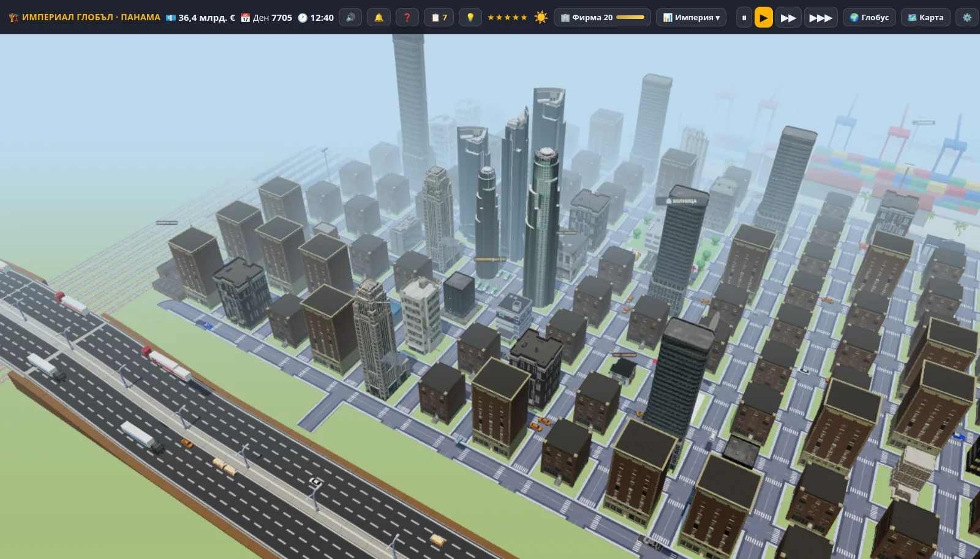Set game to normal play speed
Image resolution: width=980 pixels, height=559 pixels.
763,17
